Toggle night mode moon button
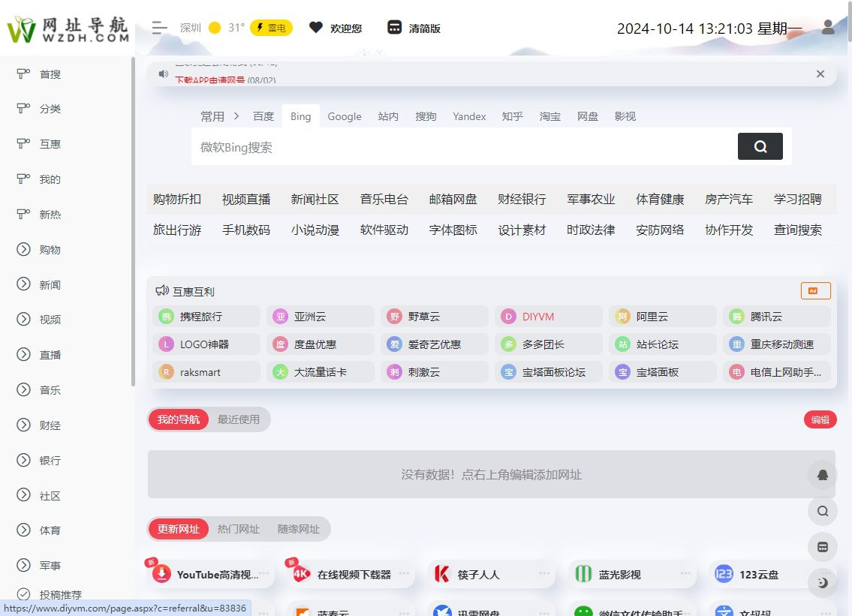This screenshot has width=852, height=616. 823,583
